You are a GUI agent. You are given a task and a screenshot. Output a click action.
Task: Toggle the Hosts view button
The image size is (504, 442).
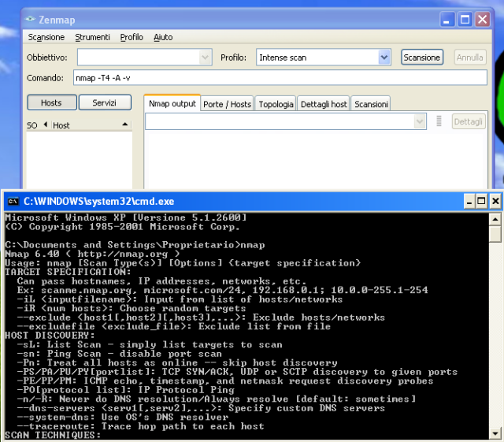[x=51, y=103]
